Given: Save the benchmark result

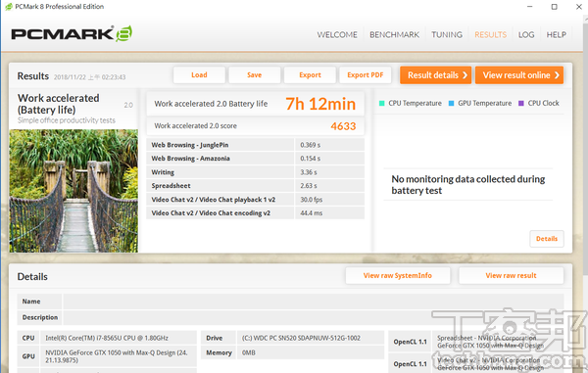Looking at the screenshot, I should click(254, 75).
